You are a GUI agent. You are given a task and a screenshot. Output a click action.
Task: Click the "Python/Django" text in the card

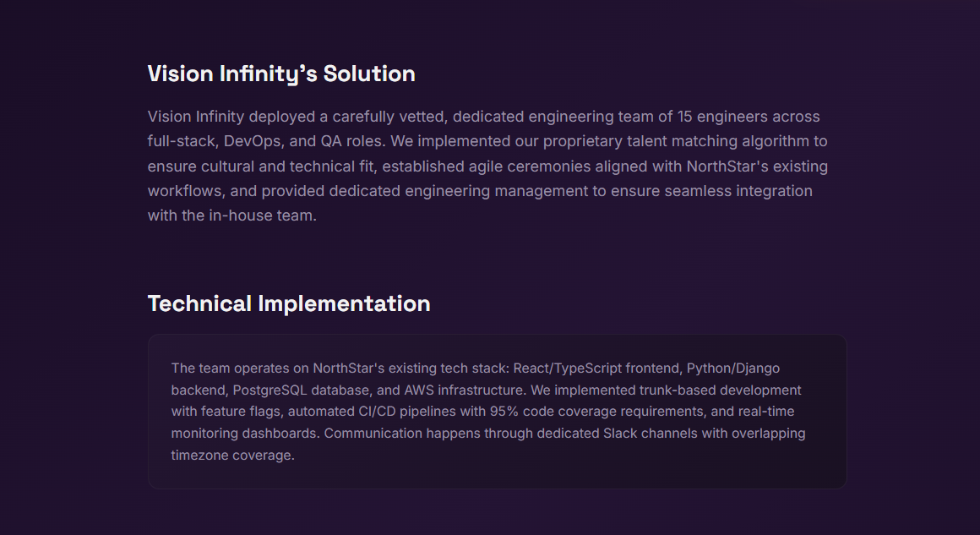point(733,368)
